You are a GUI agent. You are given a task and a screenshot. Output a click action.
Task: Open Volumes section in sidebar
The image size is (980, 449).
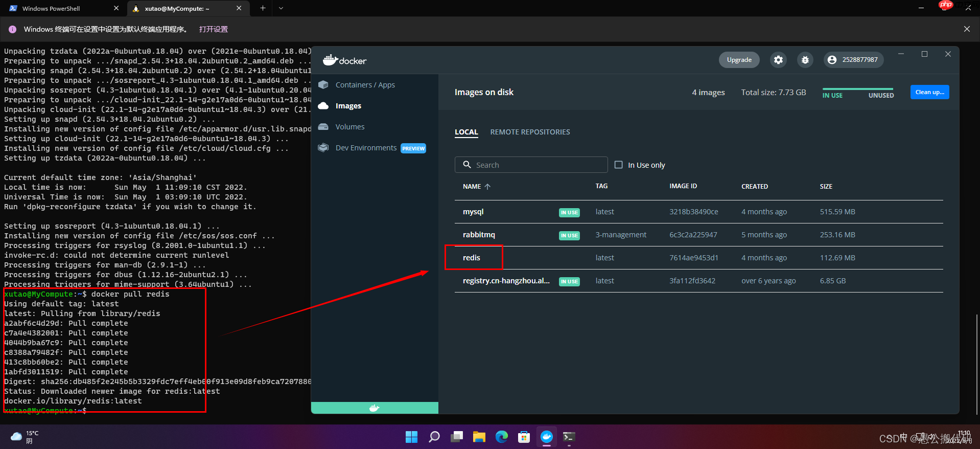pos(350,127)
